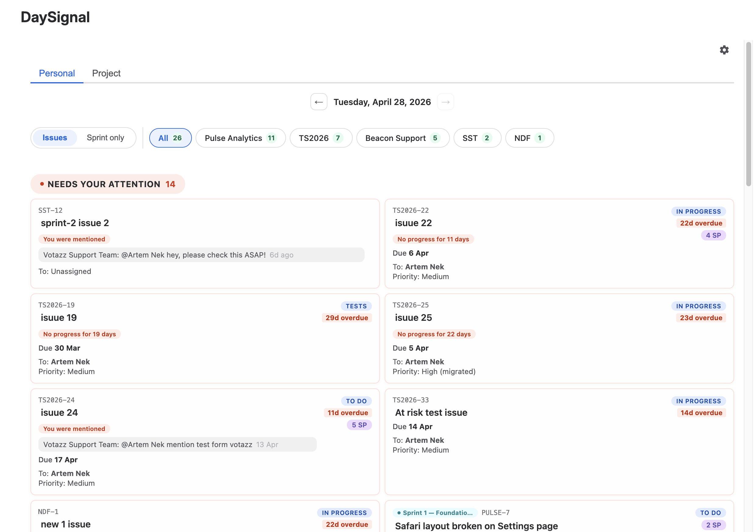Open the sprint-2 issue 2 card title
The height and width of the screenshot is (532, 756).
(75, 223)
